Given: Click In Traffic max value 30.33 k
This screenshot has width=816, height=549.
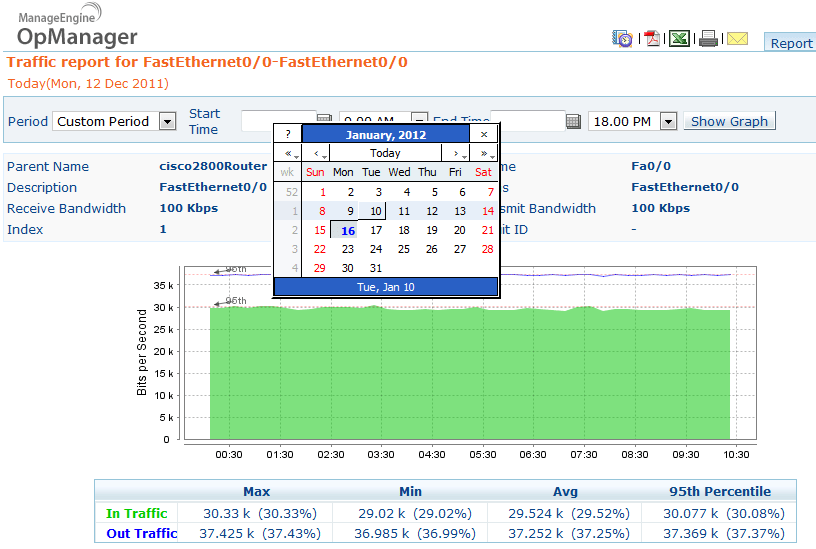Looking at the screenshot, I should coord(260,513).
